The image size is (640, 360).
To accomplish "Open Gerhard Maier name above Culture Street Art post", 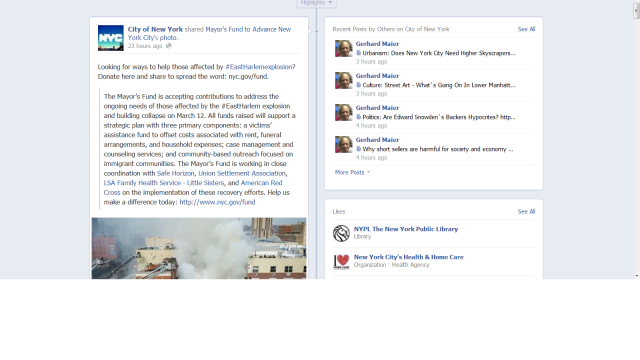I will coord(377,76).
